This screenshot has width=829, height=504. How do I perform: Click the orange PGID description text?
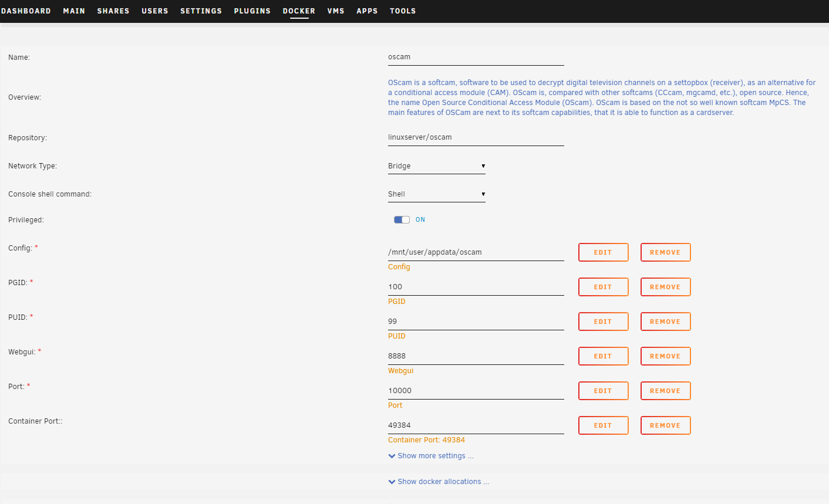coord(397,302)
